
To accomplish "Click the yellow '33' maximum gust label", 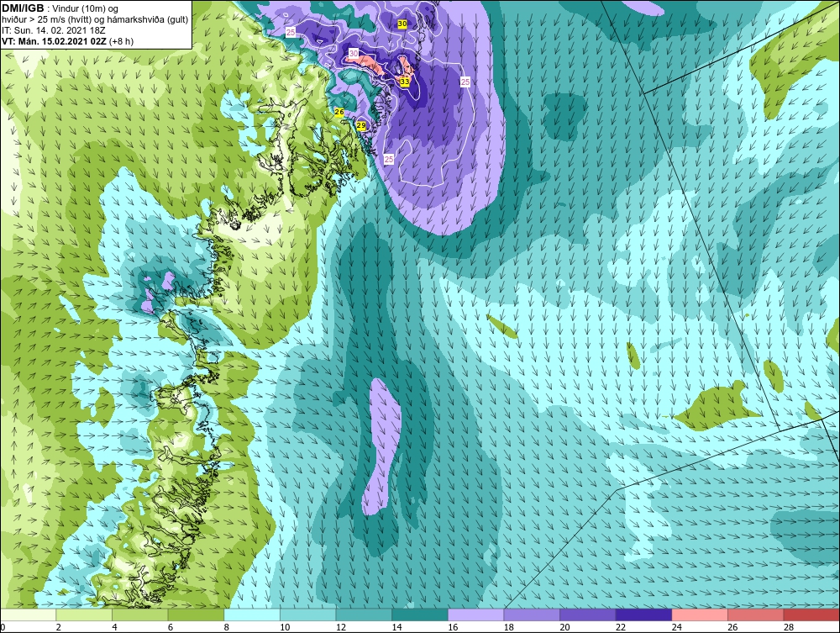I will coord(405,82).
